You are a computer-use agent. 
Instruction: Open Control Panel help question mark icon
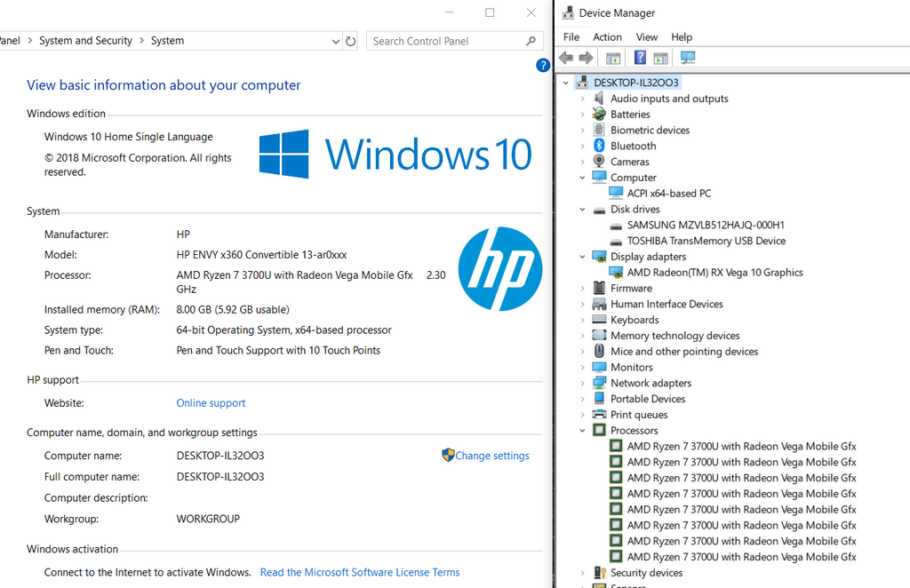coord(543,65)
